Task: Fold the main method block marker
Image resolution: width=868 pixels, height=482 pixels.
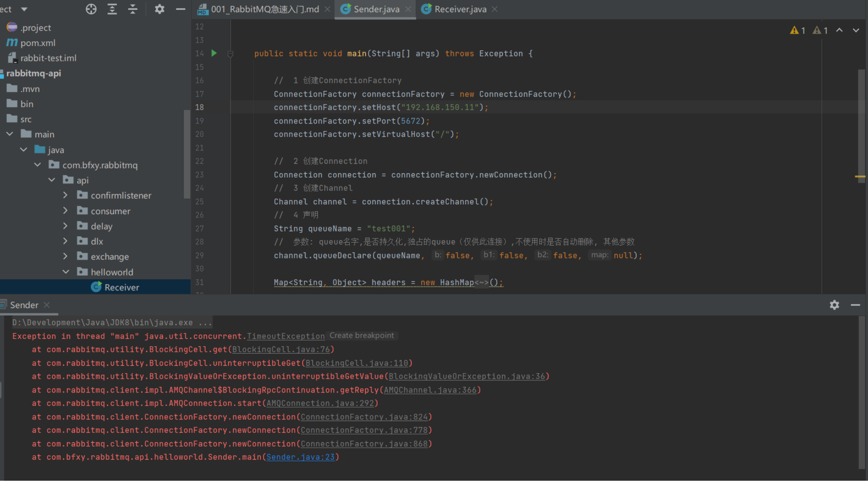Action: 230,54
